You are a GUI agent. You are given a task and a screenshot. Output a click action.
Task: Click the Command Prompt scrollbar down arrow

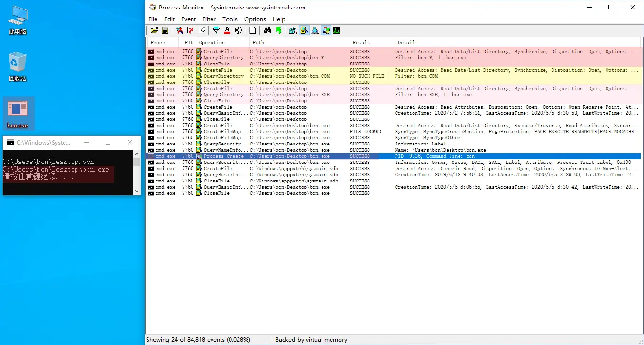(138, 192)
